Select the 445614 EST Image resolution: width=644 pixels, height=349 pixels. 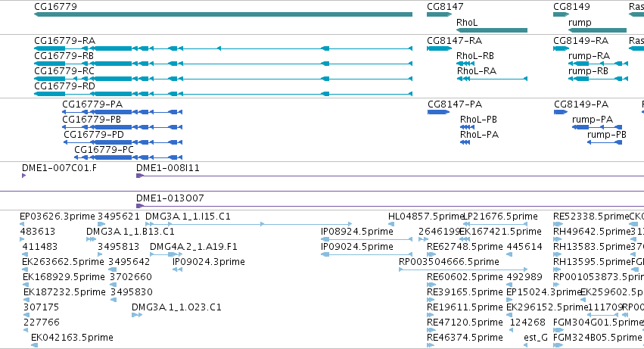tap(509, 254)
